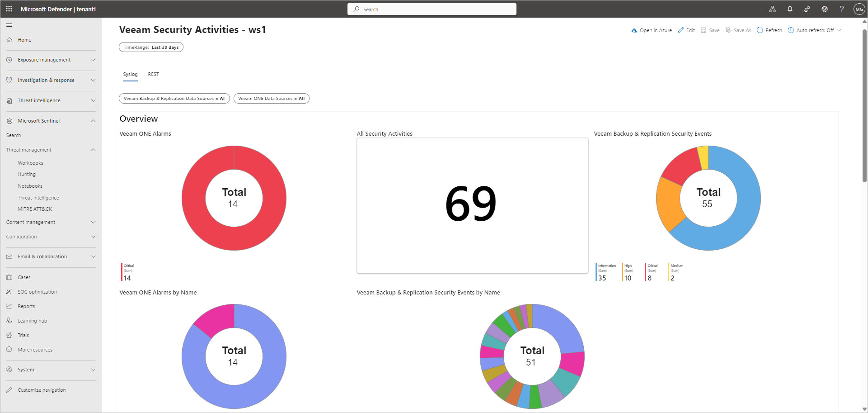Click the Email & collaboration envelope icon
The image size is (868, 413).
[9, 256]
